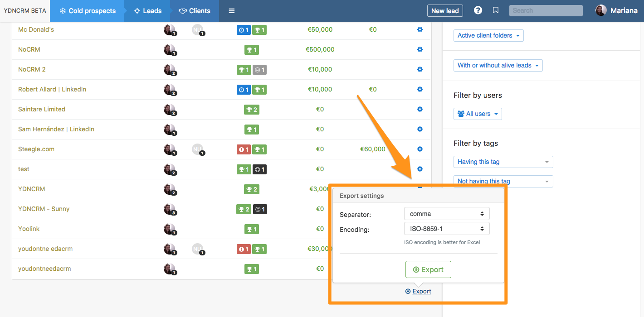Expand the All users filter dropdown
644x317 pixels.
click(x=478, y=114)
